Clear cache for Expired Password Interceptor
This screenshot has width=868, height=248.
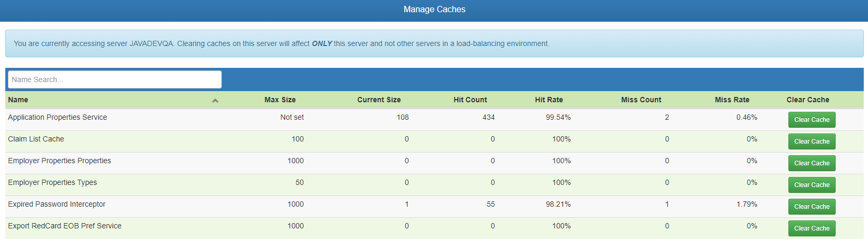811,207
